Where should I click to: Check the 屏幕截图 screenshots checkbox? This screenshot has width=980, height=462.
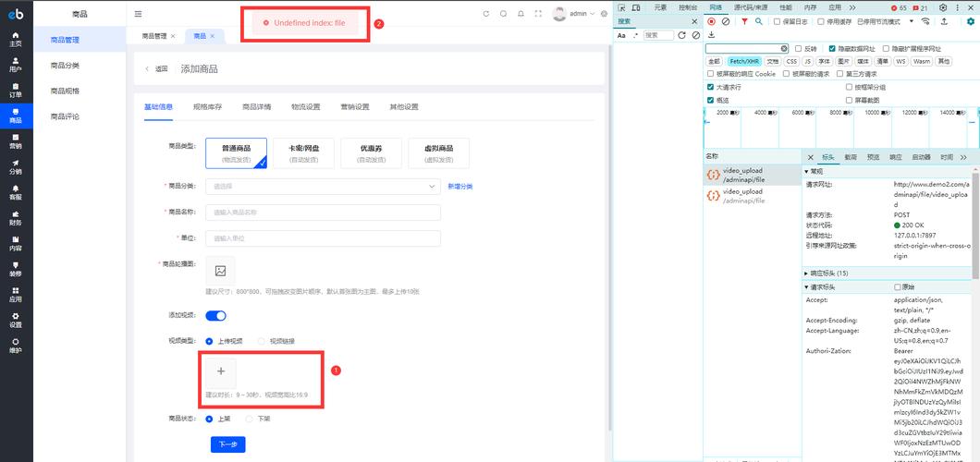[x=849, y=100]
